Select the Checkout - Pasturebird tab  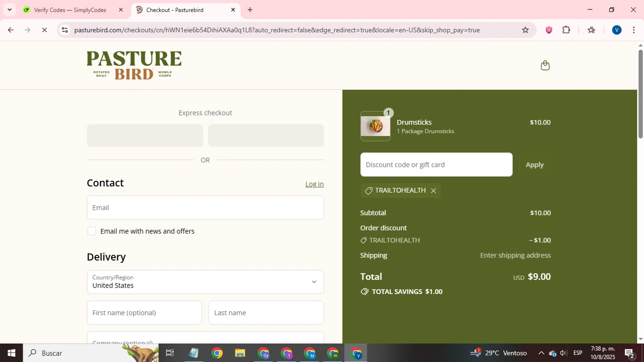tap(175, 10)
